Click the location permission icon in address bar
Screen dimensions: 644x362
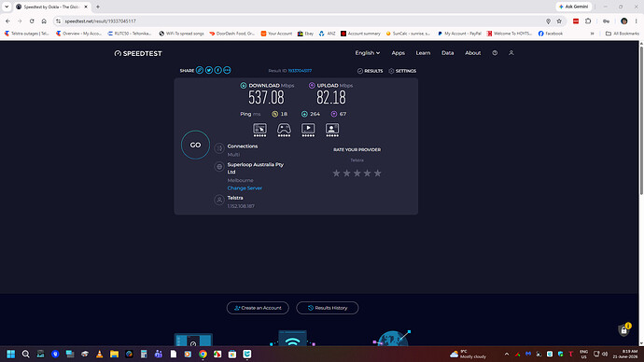(x=548, y=21)
